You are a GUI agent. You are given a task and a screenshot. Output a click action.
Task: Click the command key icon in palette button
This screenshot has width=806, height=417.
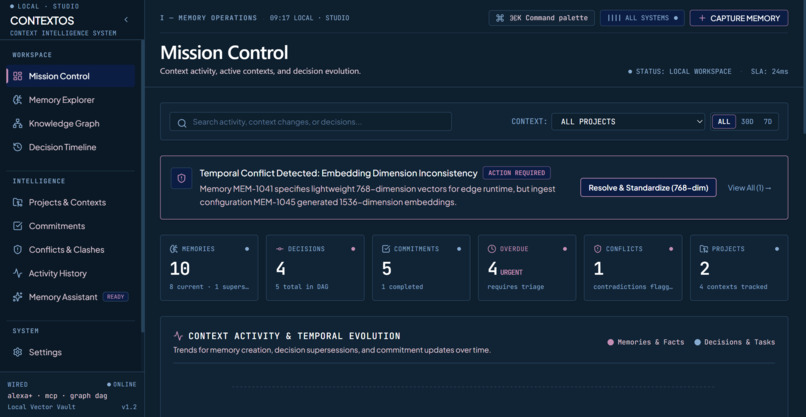pos(500,18)
